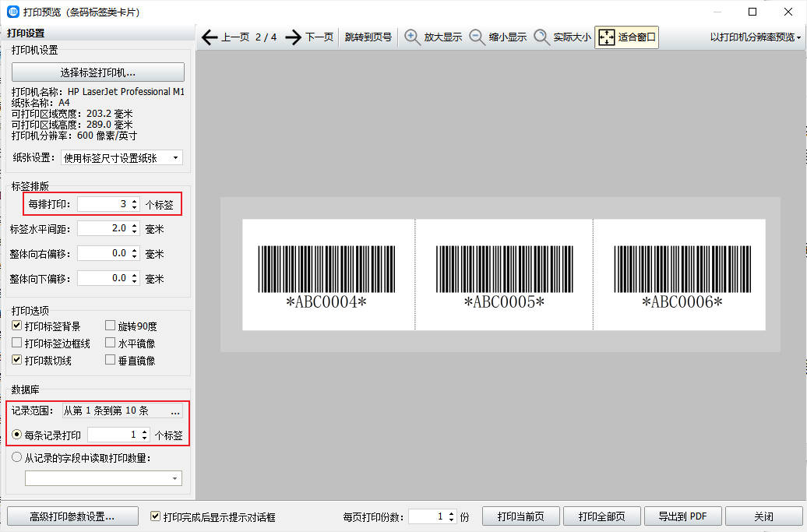Decrease 每页打印份数 with down arrow
This screenshot has height=532, width=807.
click(451, 520)
